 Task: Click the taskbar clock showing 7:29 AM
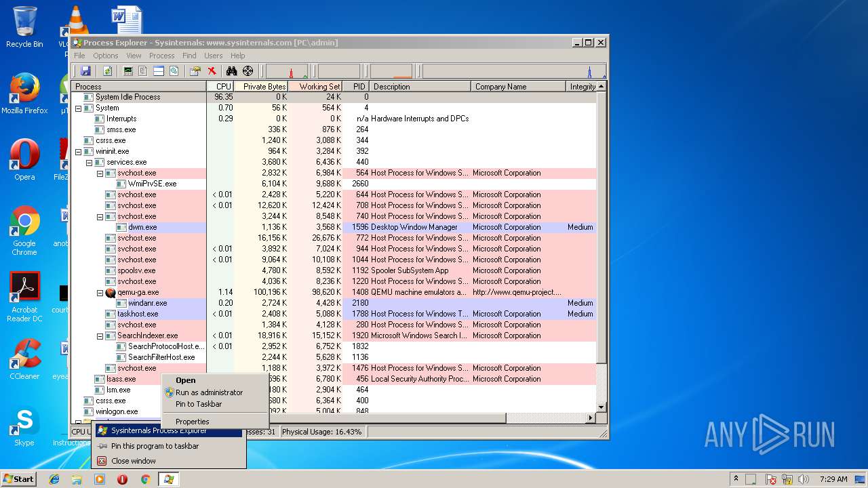[x=833, y=479]
